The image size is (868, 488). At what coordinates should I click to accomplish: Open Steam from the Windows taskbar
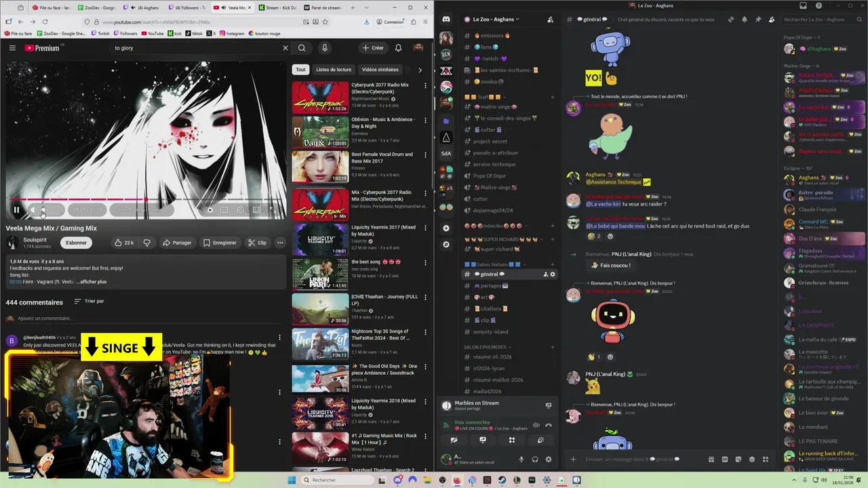click(502, 480)
